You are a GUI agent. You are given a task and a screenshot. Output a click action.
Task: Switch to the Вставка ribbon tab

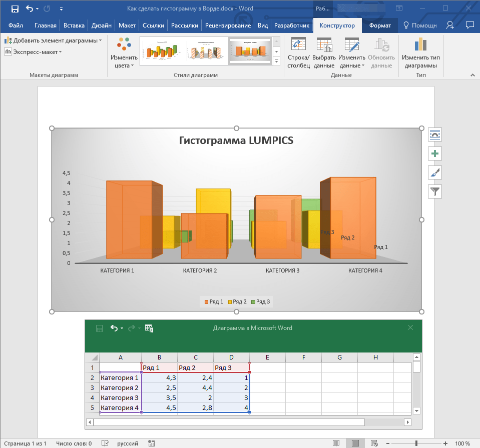click(x=74, y=25)
